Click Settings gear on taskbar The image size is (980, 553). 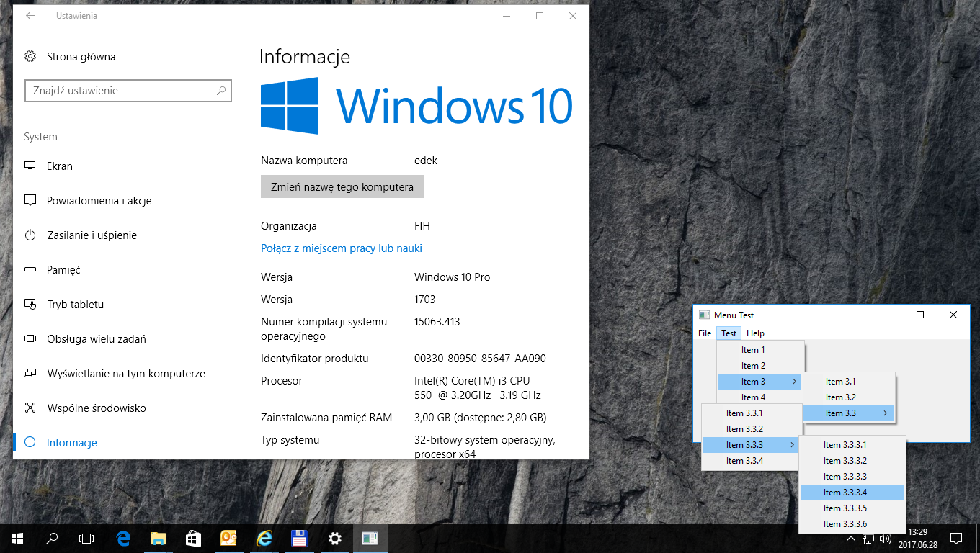pyautogui.click(x=334, y=538)
